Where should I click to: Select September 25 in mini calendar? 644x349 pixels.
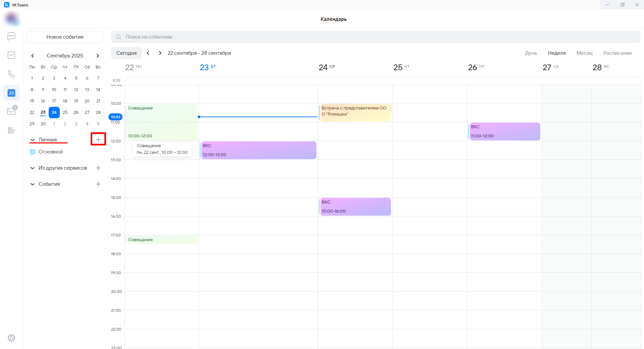65,113
